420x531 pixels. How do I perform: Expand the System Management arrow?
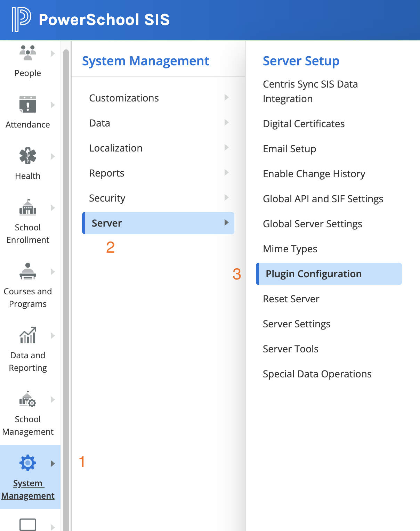[x=53, y=464]
